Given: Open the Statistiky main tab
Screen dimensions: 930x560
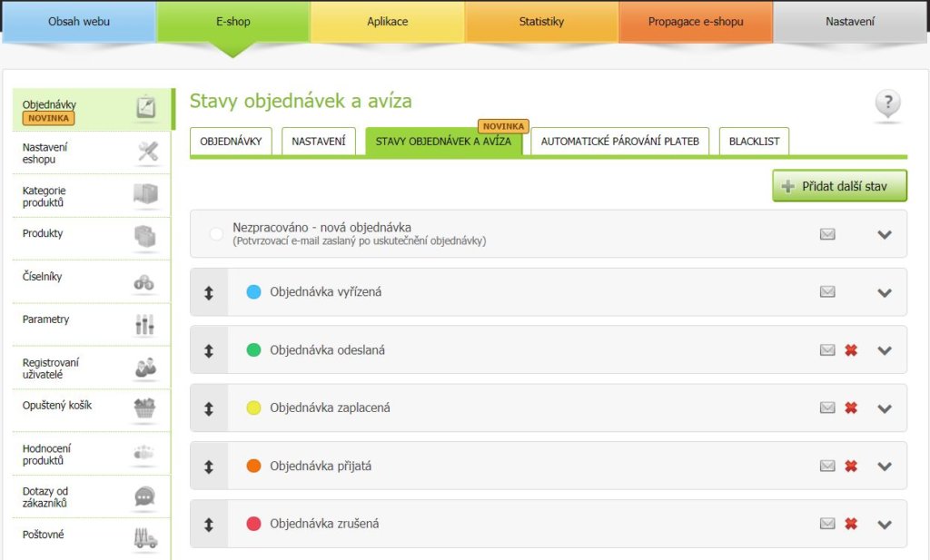Looking at the screenshot, I should (x=541, y=22).
